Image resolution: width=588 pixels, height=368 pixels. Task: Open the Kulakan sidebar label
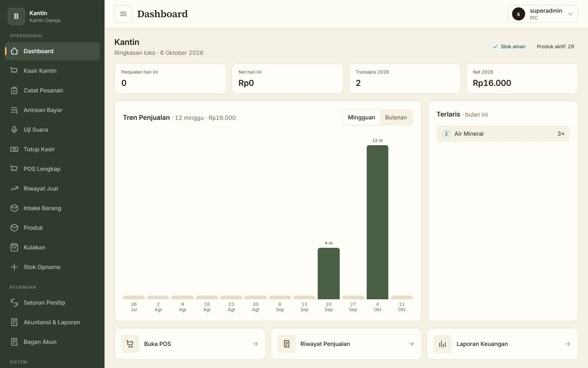click(34, 247)
